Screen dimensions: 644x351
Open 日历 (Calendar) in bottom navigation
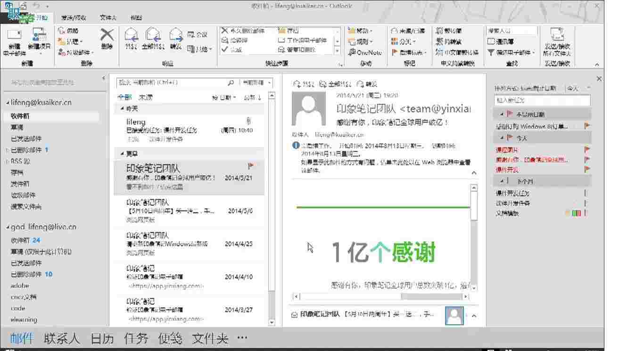tap(102, 338)
